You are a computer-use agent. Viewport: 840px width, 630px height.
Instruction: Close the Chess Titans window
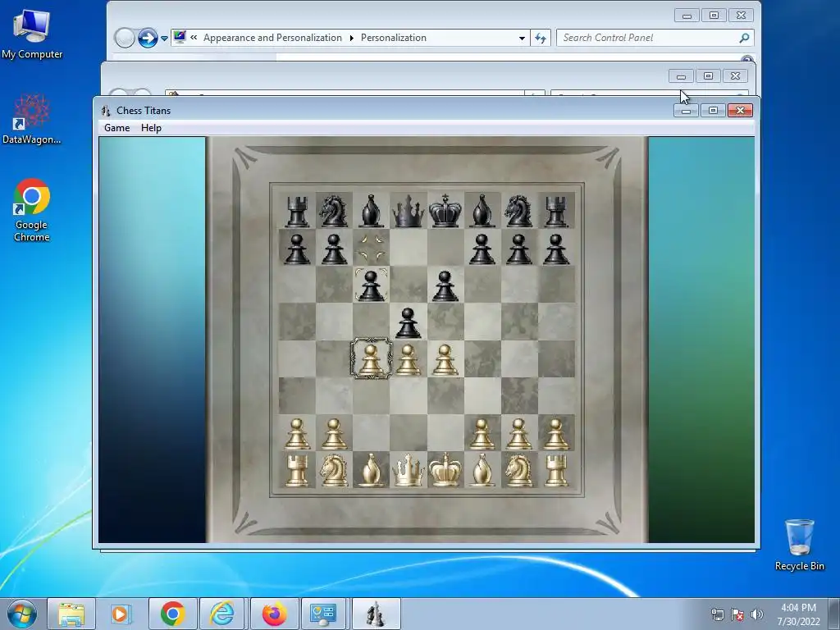pyautogui.click(x=741, y=111)
